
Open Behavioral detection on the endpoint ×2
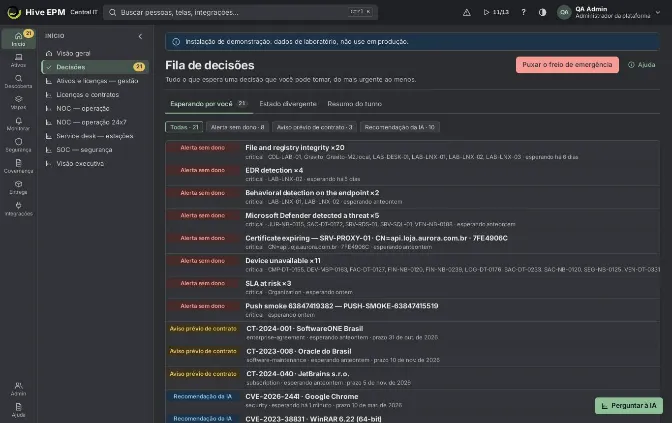coord(412,197)
